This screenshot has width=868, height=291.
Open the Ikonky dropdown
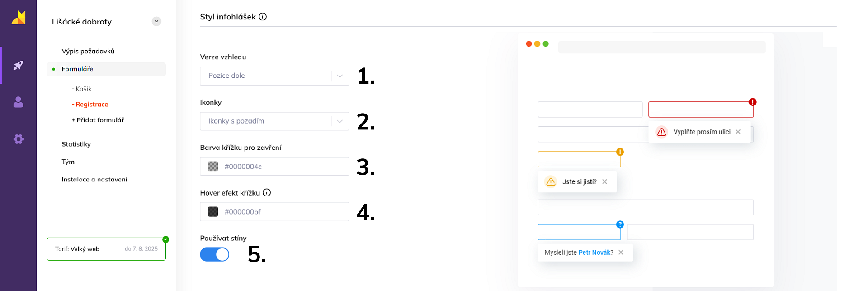(274, 121)
